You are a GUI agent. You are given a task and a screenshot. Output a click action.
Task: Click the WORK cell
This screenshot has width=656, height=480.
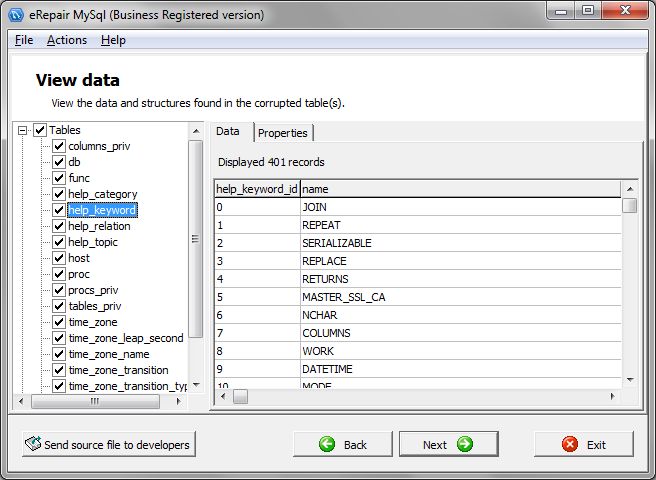[461, 351]
